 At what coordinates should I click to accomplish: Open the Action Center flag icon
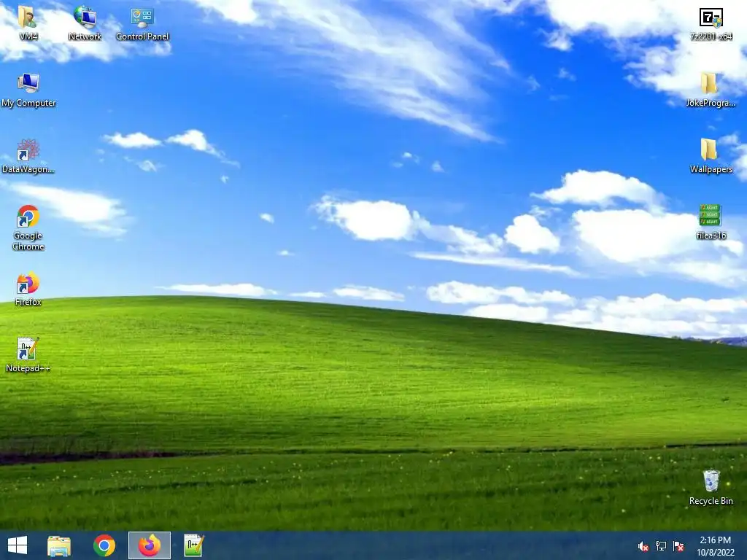pos(678,546)
